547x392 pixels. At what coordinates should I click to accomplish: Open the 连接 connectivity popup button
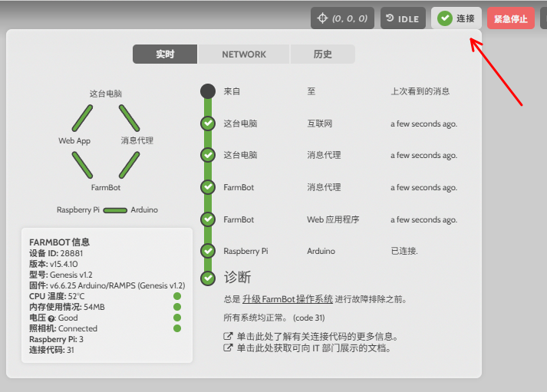tap(456, 18)
